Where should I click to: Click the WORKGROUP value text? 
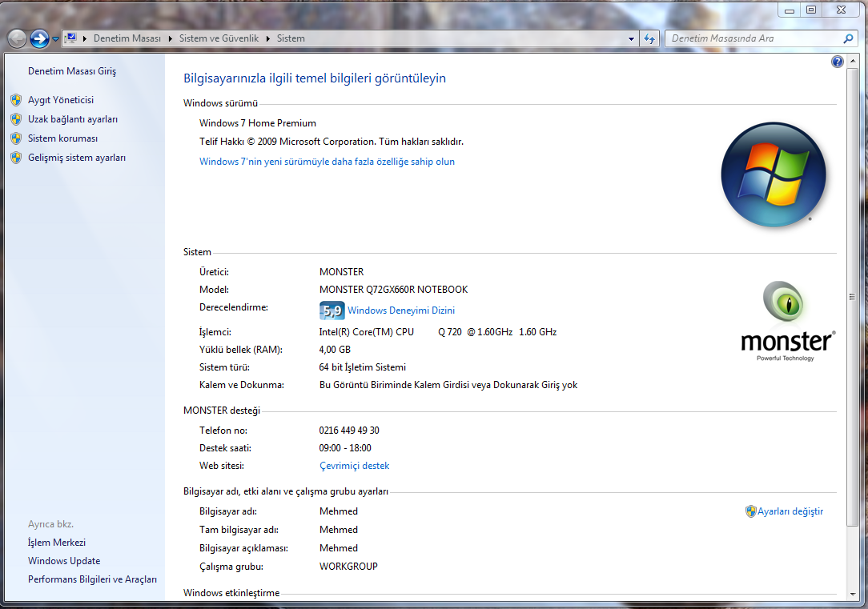[x=349, y=567]
